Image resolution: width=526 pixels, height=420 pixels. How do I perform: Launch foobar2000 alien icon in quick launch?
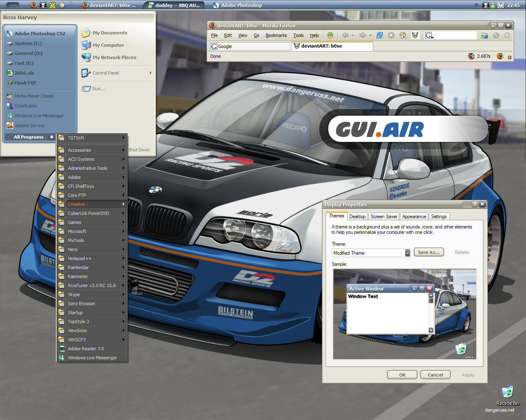[43, 5]
